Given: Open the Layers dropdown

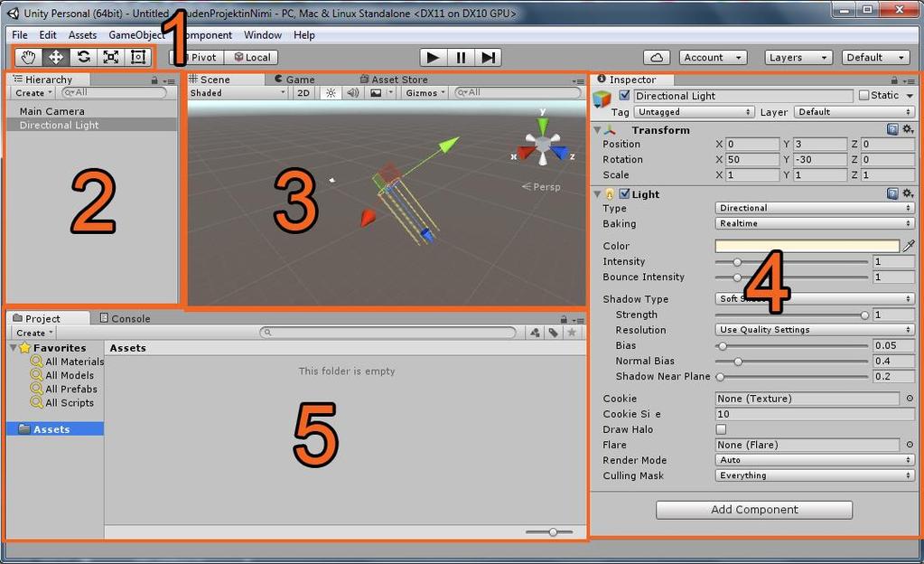Looking at the screenshot, I should click(798, 57).
